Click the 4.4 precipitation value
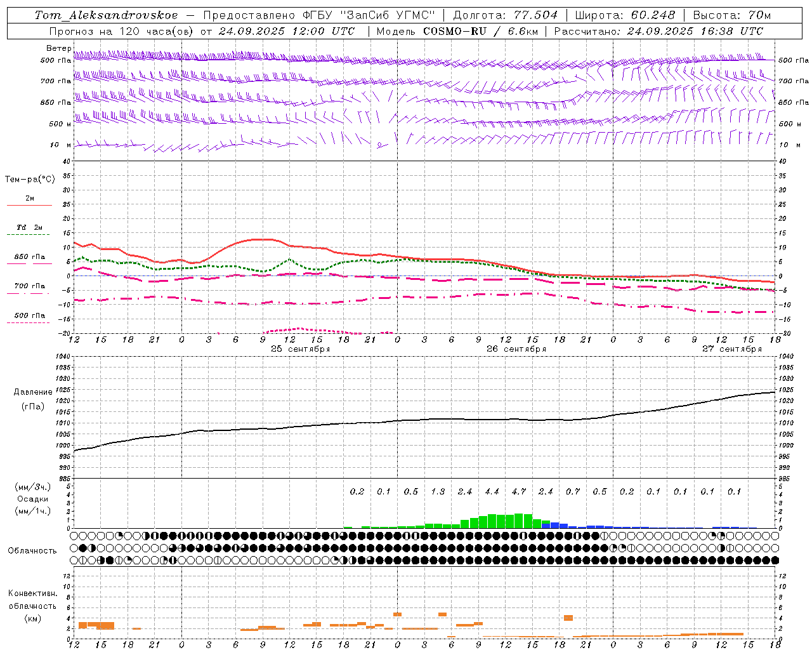 (x=492, y=492)
